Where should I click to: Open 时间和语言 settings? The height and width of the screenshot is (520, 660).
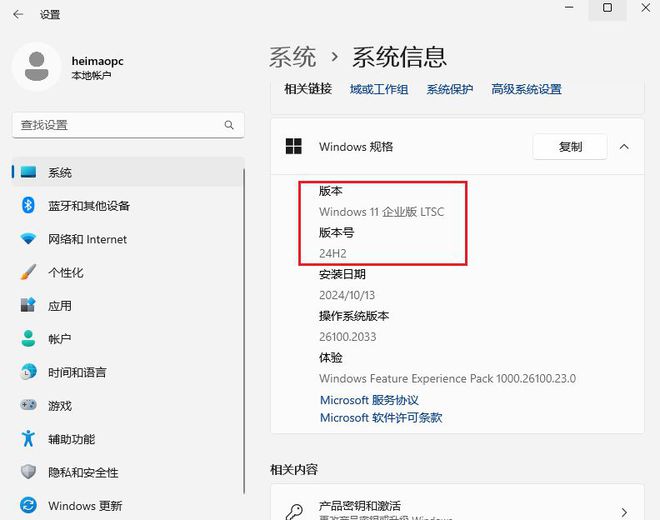(x=128, y=372)
